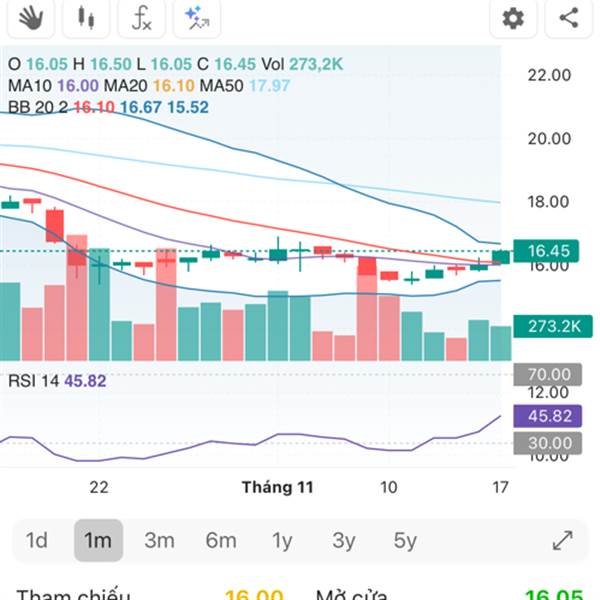
Task: Click the 16.45 current price tag
Action: click(548, 250)
